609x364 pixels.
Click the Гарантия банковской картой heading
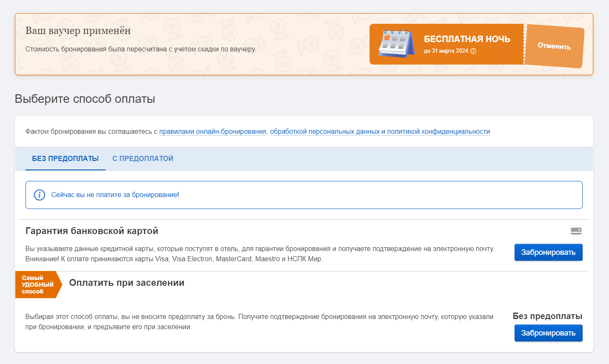click(x=92, y=231)
